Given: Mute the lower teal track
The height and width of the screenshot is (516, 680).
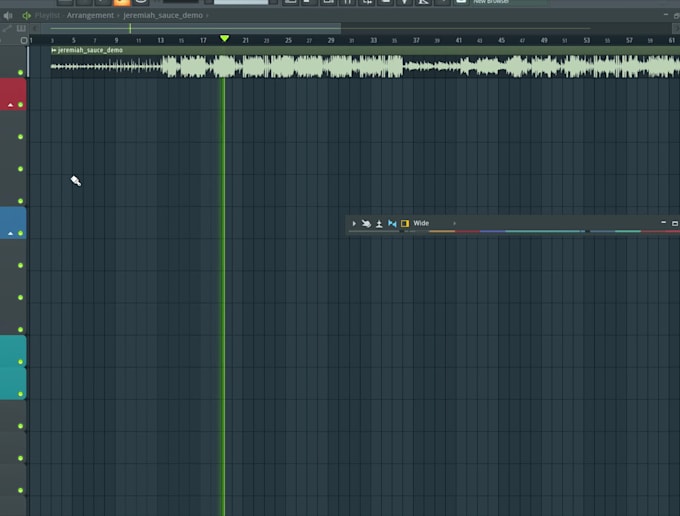Looking at the screenshot, I should click(20, 394).
